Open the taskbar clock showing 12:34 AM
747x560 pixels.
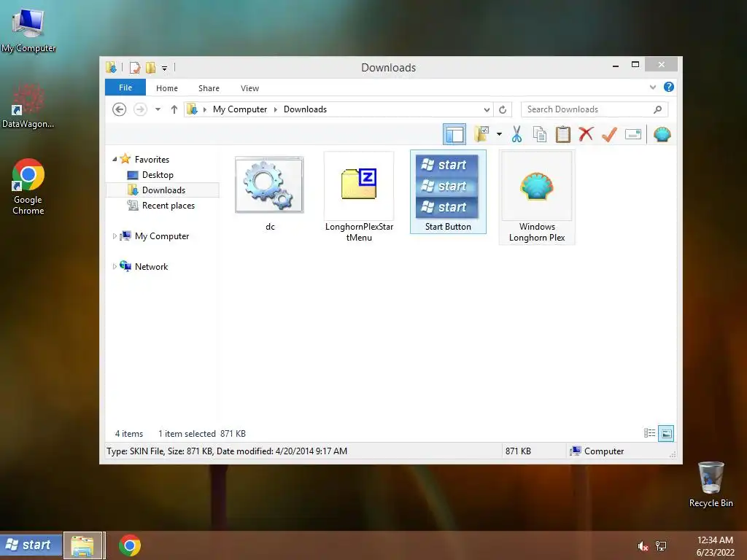(715, 545)
